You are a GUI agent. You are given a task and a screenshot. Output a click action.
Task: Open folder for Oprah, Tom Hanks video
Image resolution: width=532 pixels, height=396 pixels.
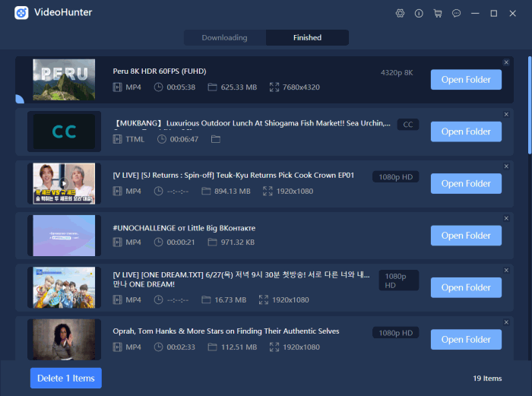coord(466,339)
